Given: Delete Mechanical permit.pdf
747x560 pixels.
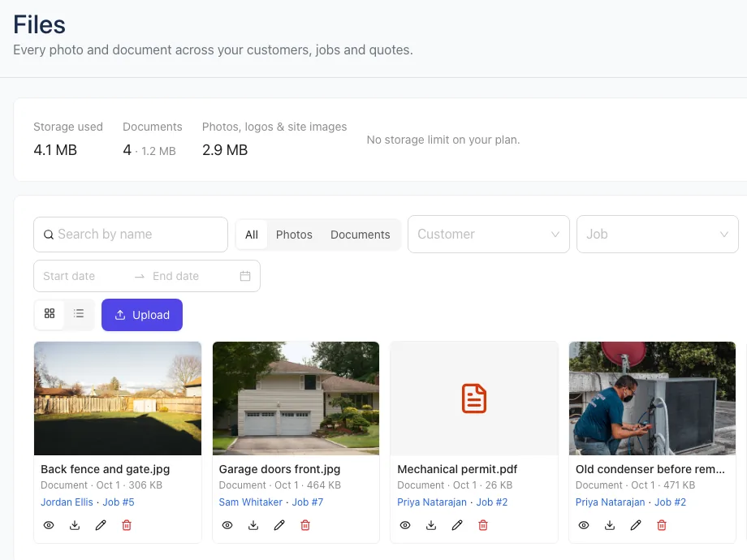Looking at the screenshot, I should tap(483, 525).
